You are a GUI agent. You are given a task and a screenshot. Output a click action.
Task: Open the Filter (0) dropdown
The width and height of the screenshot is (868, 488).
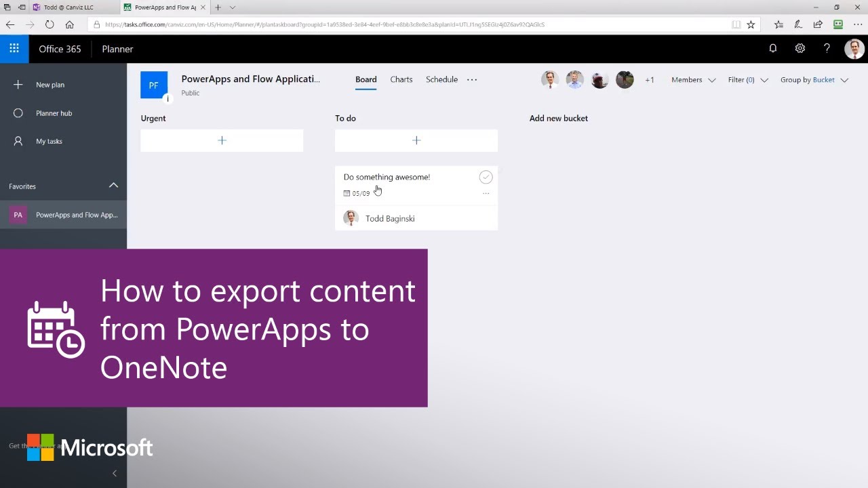748,80
